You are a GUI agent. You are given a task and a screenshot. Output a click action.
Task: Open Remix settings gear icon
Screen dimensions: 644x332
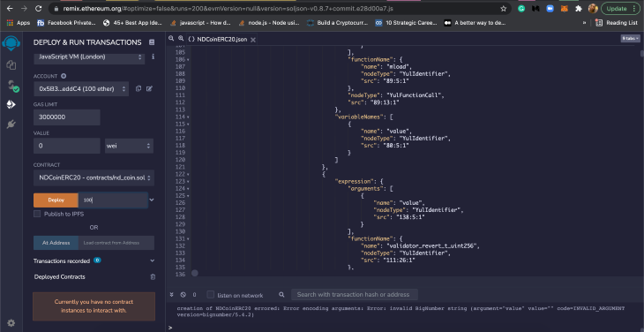point(11,323)
